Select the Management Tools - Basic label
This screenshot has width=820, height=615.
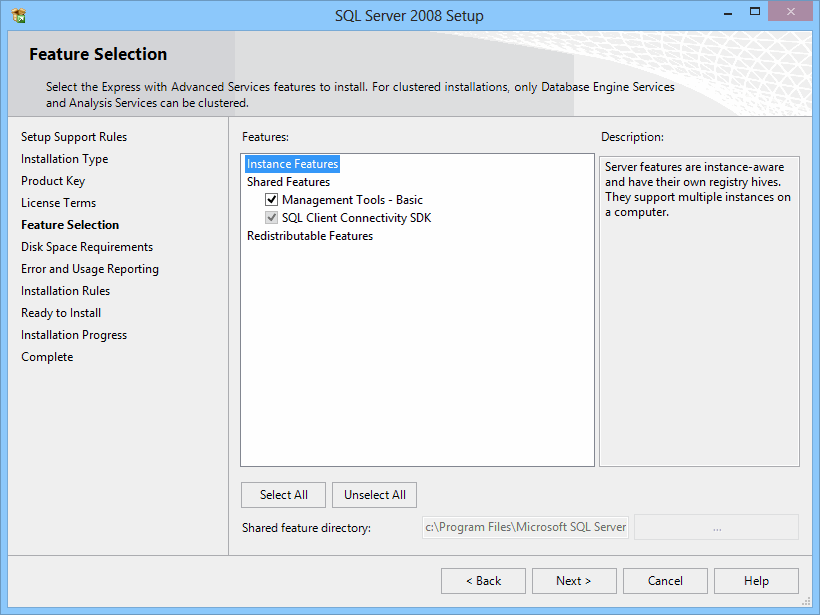pos(352,200)
